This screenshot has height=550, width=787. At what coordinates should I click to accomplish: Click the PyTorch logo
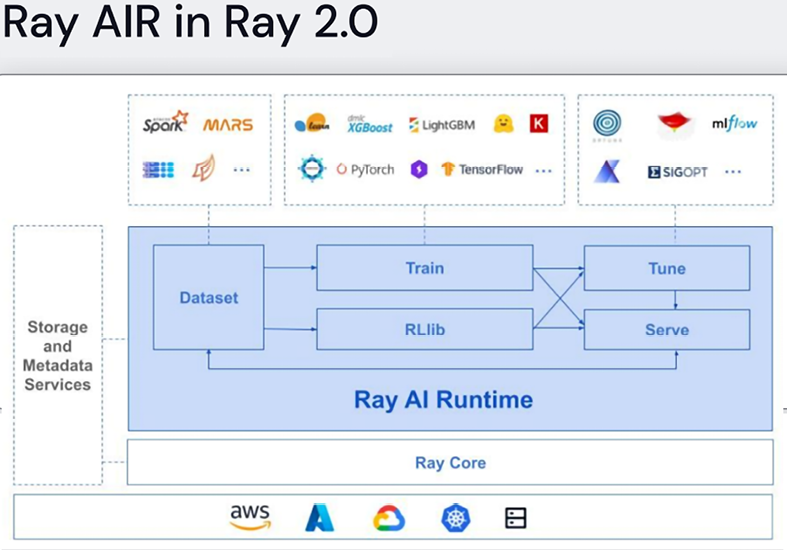[365, 170]
